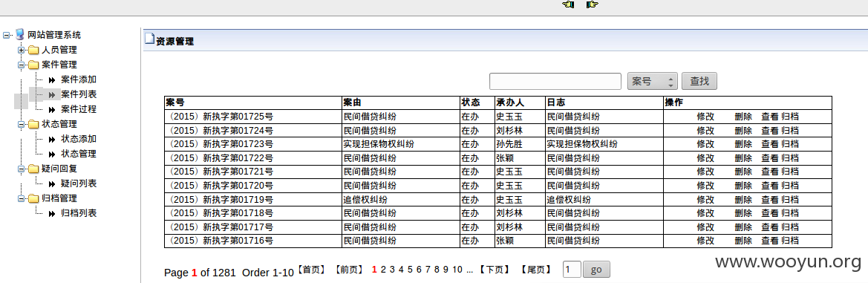
Task: Click the page number input box
Action: tap(572, 270)
